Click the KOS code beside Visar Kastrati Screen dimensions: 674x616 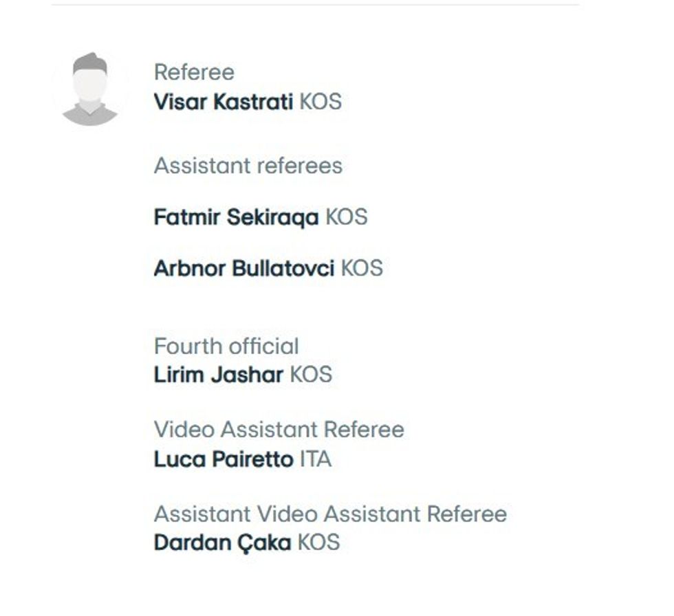tap(320, 102)
